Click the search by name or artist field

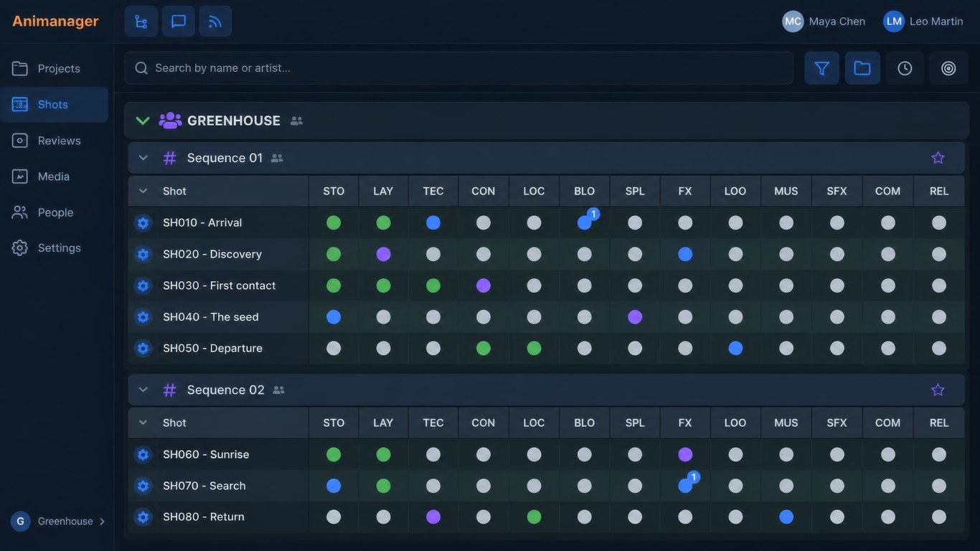(x=459, y=68)
